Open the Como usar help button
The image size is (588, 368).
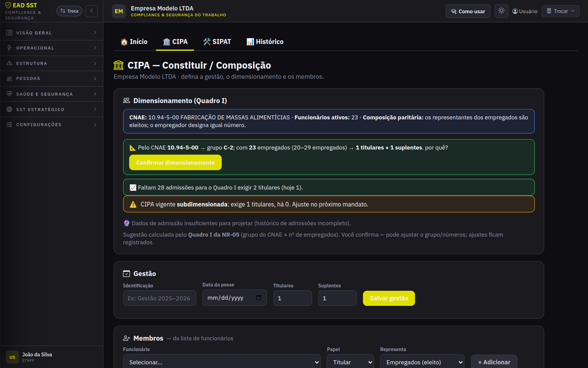coord(468,11)
